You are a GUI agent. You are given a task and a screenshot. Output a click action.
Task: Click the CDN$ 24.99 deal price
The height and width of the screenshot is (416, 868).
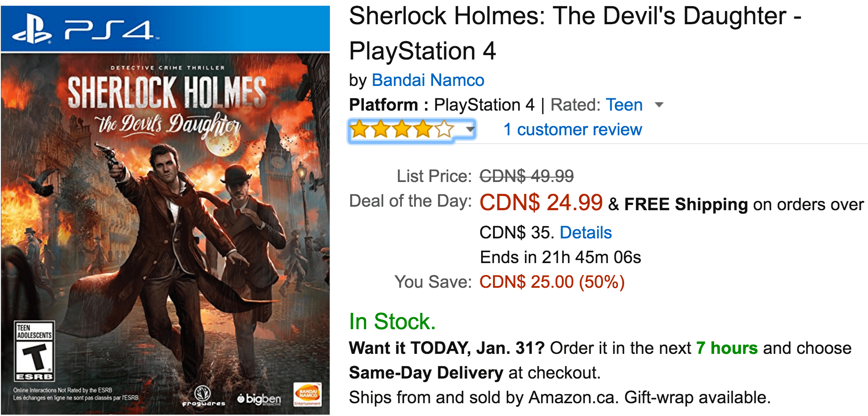541,203
